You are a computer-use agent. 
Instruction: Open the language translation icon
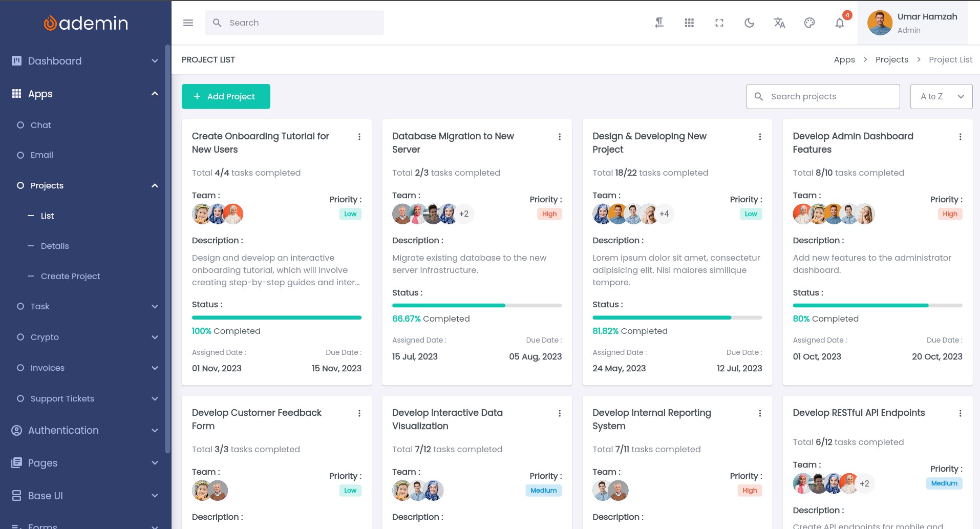pos(779,23)
